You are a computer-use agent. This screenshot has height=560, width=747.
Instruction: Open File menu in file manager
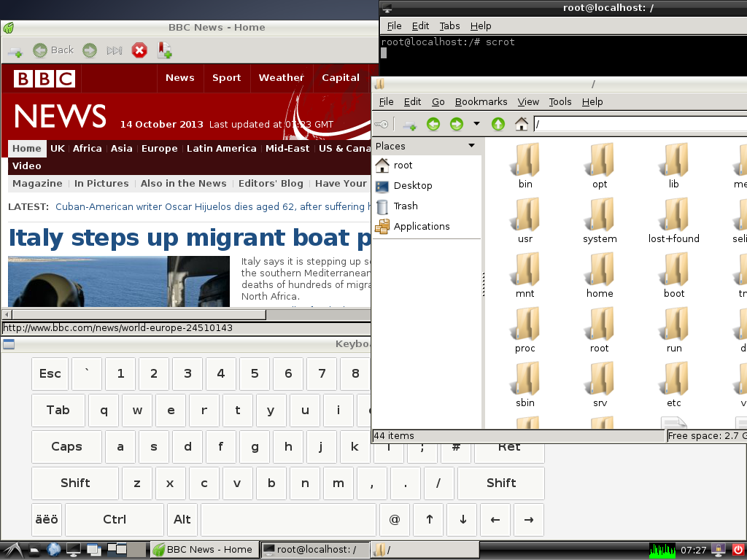pyautogui.click(x=387, y=101)
